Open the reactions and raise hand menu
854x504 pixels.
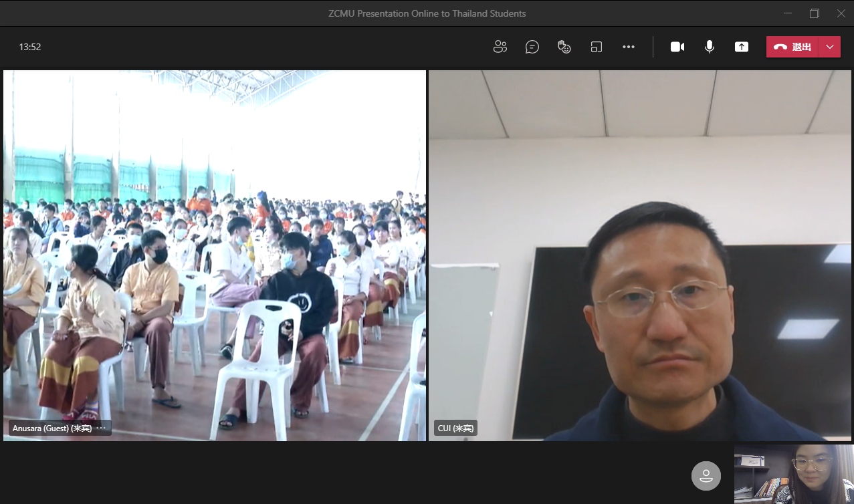click(564, 47)
